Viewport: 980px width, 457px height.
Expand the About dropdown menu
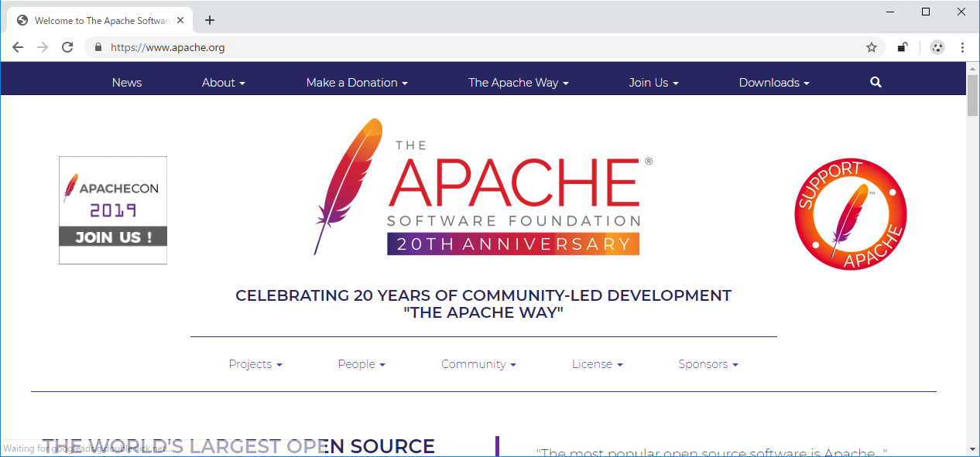coord(223,83)
